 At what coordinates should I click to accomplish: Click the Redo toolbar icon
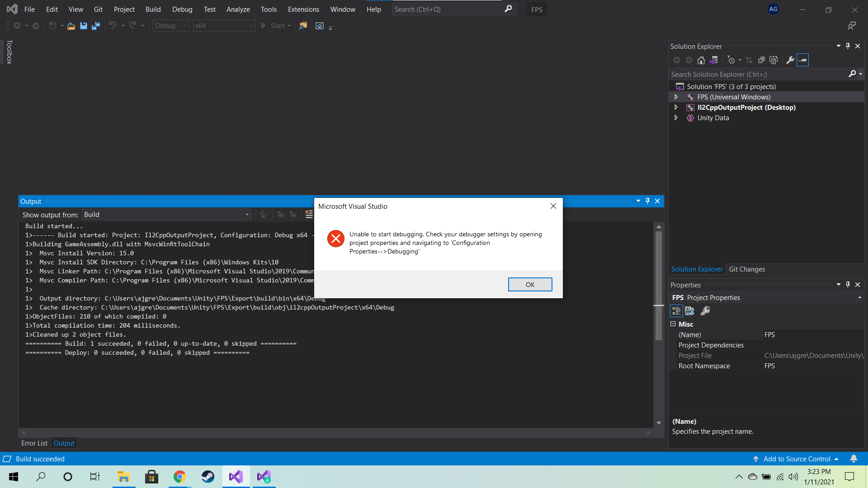click(x=132, y=26)
